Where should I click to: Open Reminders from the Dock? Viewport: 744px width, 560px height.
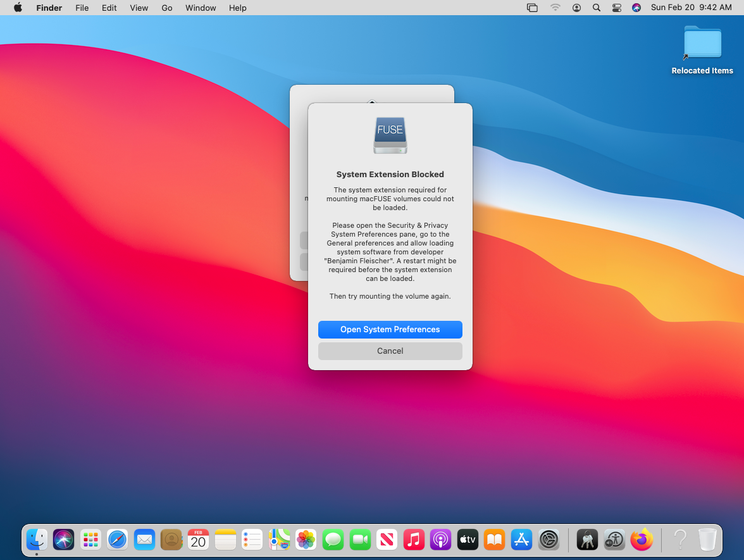252,540
